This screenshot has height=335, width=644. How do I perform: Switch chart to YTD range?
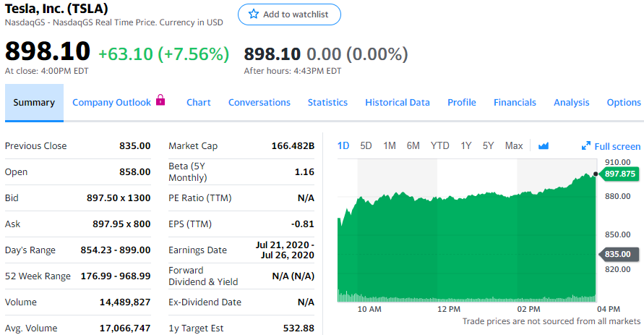click(439, 145)
